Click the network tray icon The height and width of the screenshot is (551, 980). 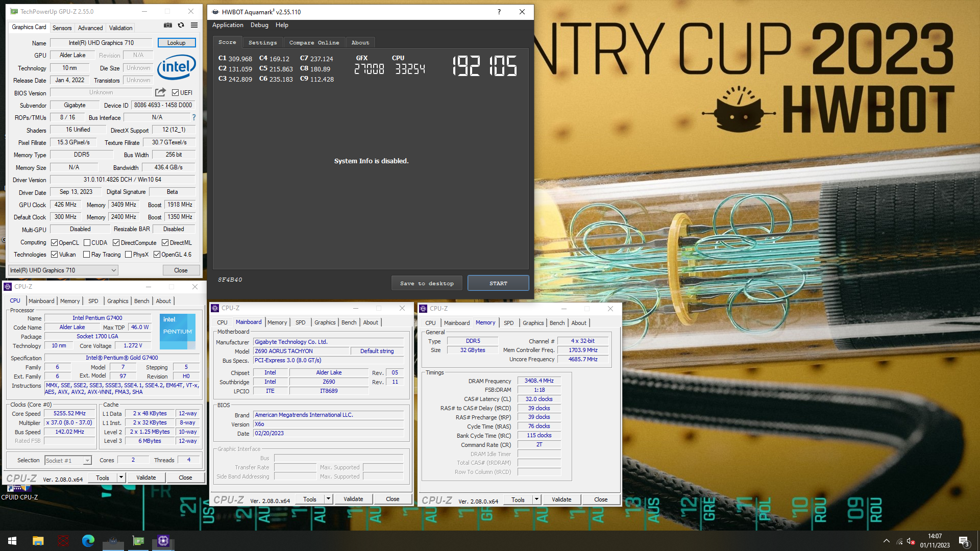899,541
